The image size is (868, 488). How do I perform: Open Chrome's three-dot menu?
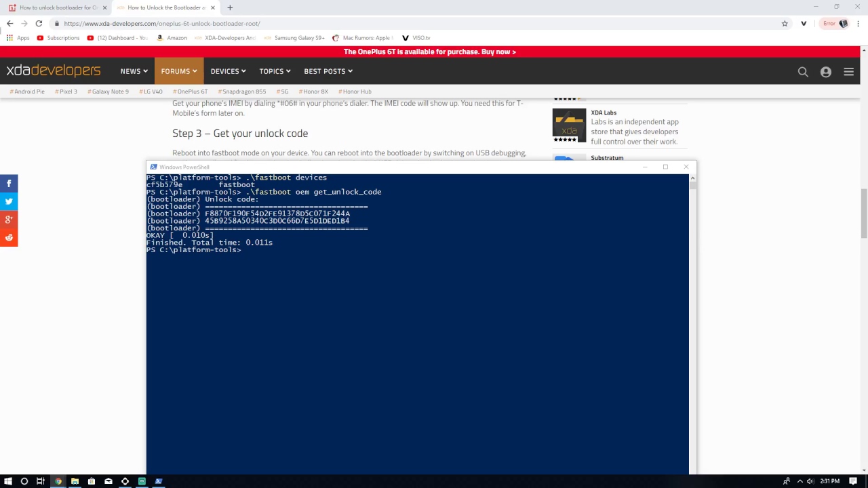[859, 23]
